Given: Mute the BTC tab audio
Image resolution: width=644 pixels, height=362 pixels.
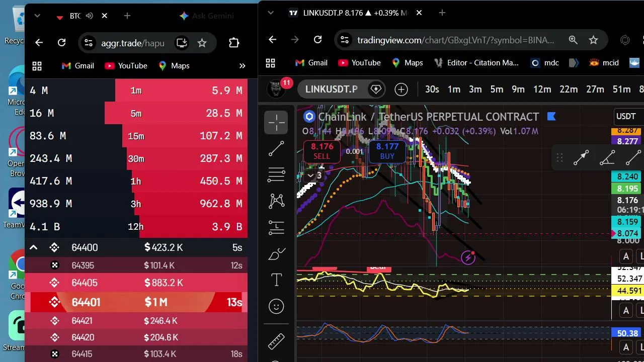Looking at the screenshot, I should (90, 16).
